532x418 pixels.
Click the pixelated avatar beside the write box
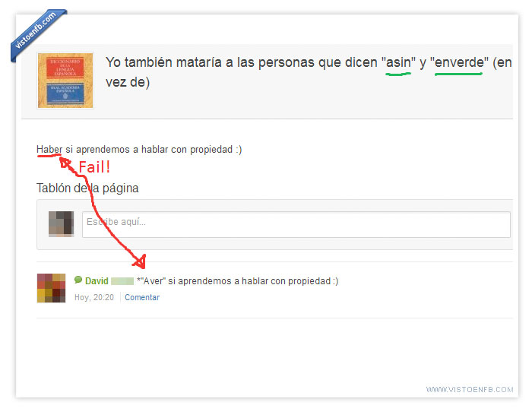(x=61, y=224)
